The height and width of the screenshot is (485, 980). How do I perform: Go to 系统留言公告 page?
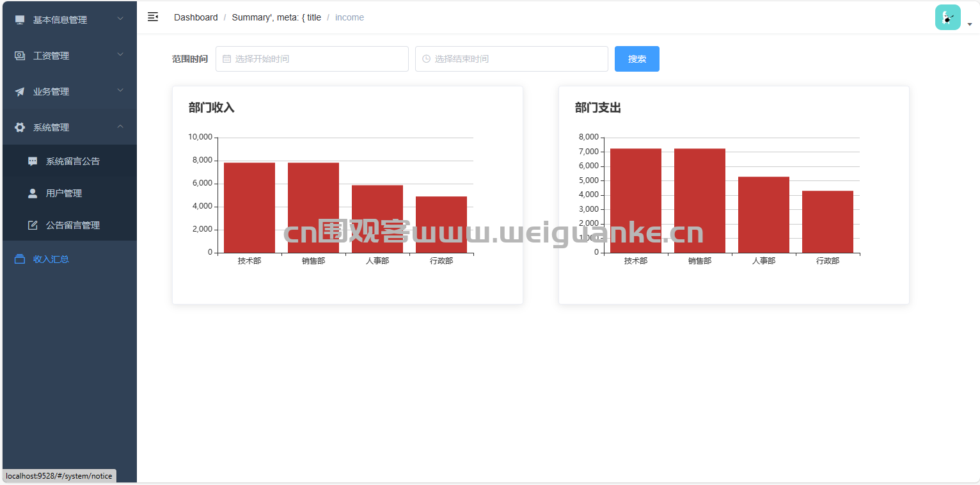click(70, 161)
